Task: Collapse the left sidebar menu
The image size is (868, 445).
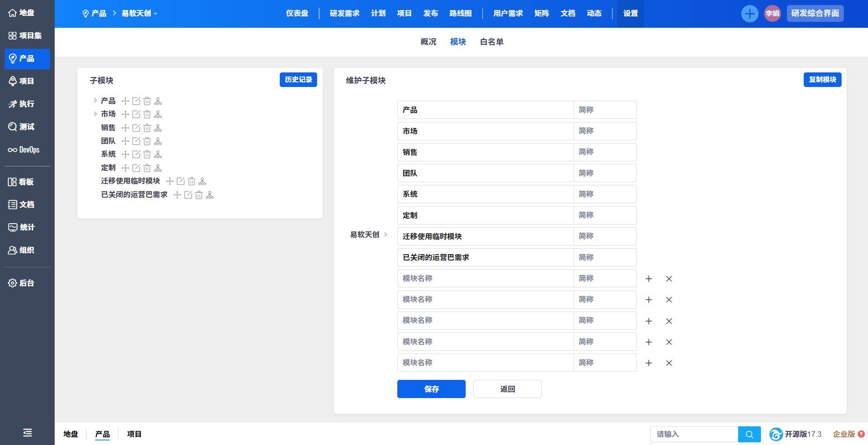Action: click(27, 433)
